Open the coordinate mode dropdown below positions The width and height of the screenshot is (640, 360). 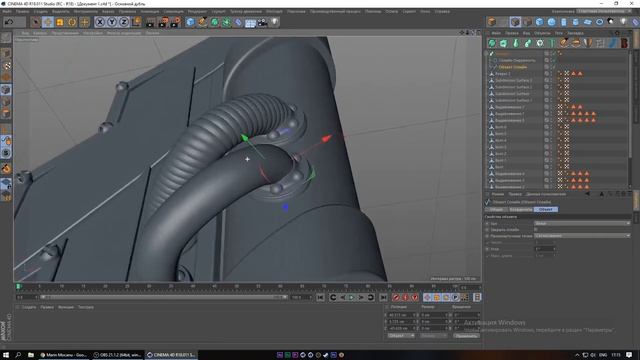point(400,336)
